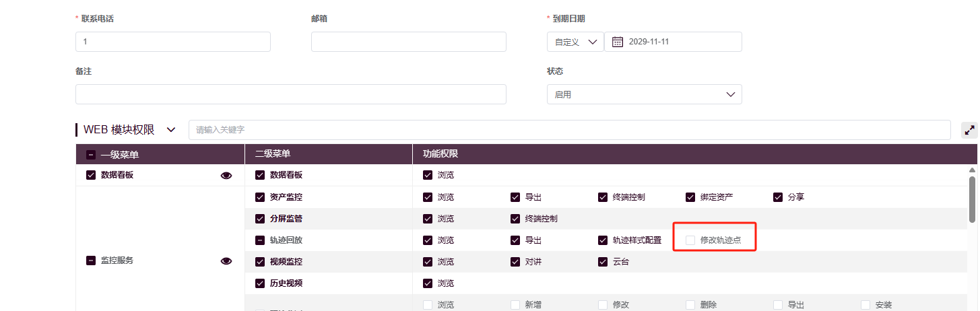This screenshot has height=311, width=980.
Task: Click the 联系电话 input field
Action: tap(172, 42)
